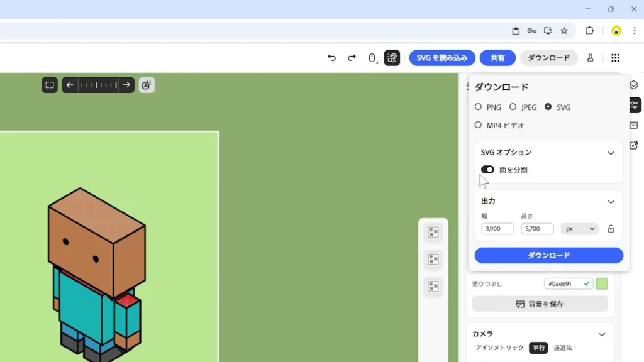The width and height of the screenshot is (644, 362).
Task: Collapse the SVG オプション section
Action: (x=611, y=153)
